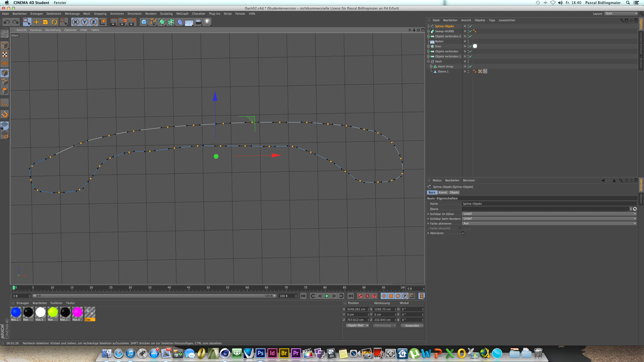Add a light object with lightbulb icon
Viewport: 644px width, 362px height.
pyautogui.click(x=207, y=22)
